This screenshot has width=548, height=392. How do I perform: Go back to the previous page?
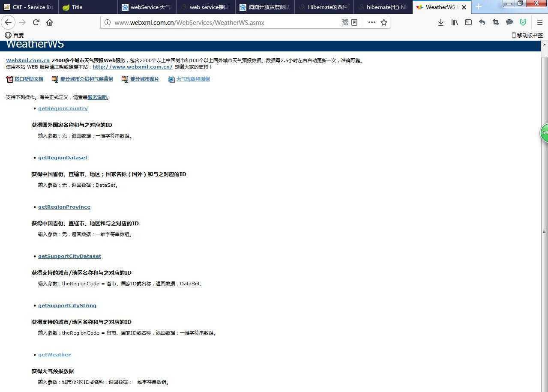8,22
